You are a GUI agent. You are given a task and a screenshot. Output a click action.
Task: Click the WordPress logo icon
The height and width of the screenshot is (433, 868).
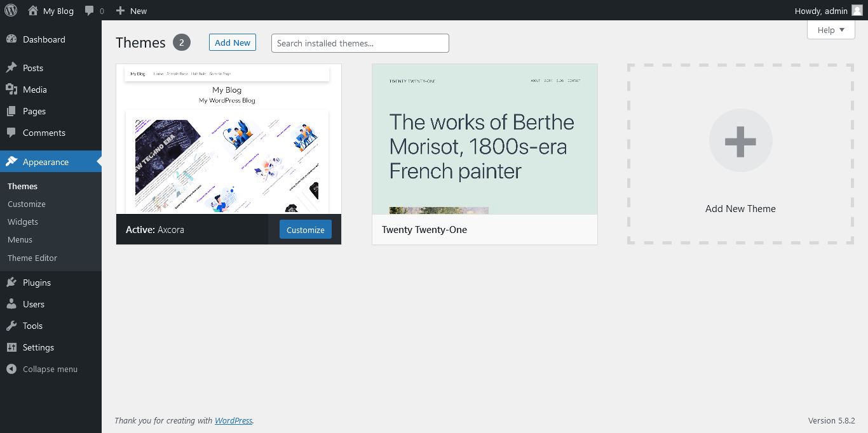(11, 10)
